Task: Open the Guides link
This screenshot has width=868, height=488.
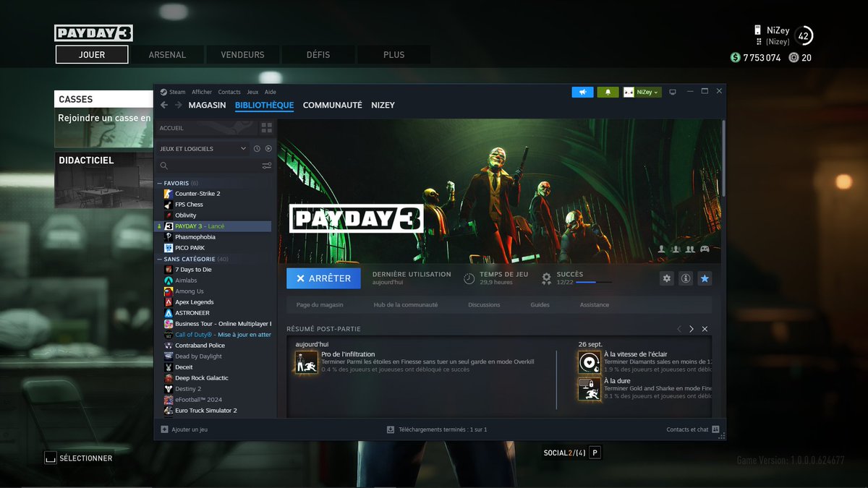Action: coord(540,305)
